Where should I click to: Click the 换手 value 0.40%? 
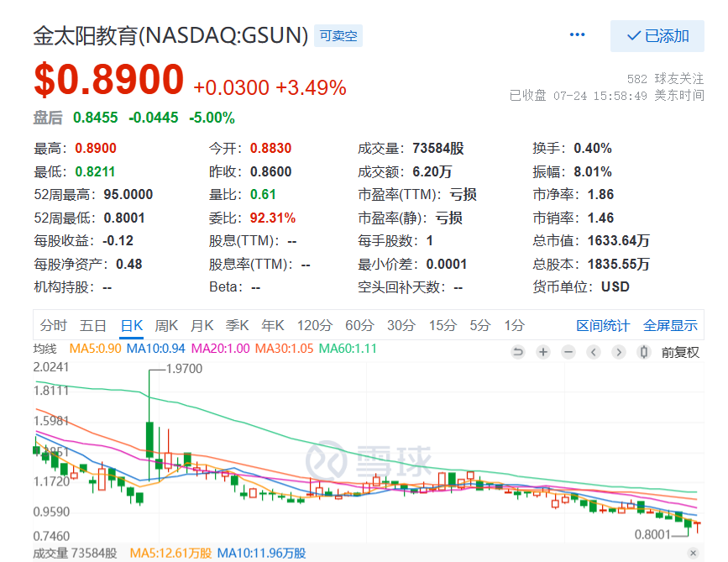point(593,148)
